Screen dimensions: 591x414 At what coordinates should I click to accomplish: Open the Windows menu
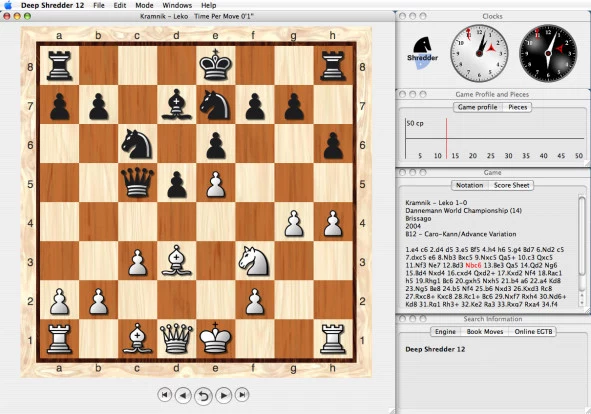(177, 5)
